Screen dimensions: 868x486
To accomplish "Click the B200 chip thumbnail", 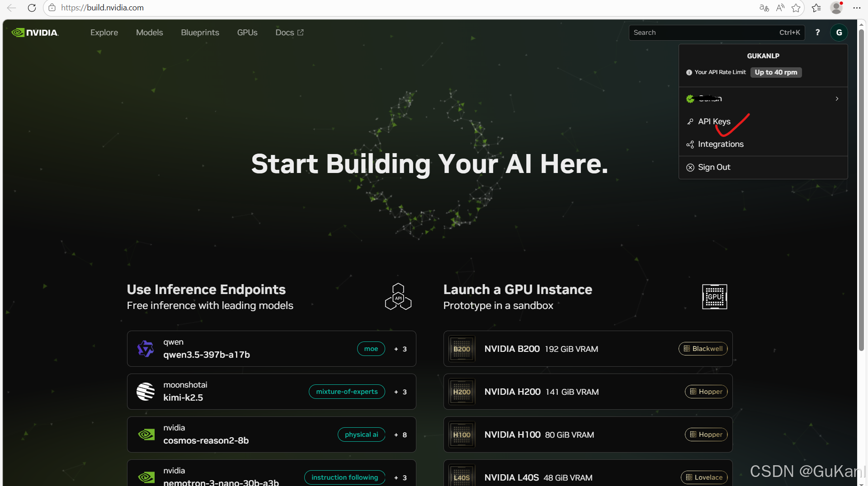I will [462, 349].
